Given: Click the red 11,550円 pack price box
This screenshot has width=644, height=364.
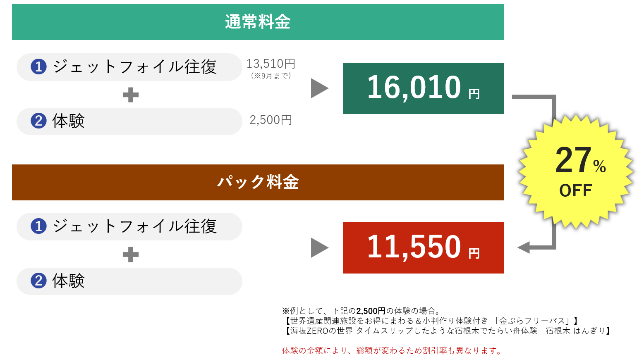Looking at the screenshot, I should tap(423, 248).
